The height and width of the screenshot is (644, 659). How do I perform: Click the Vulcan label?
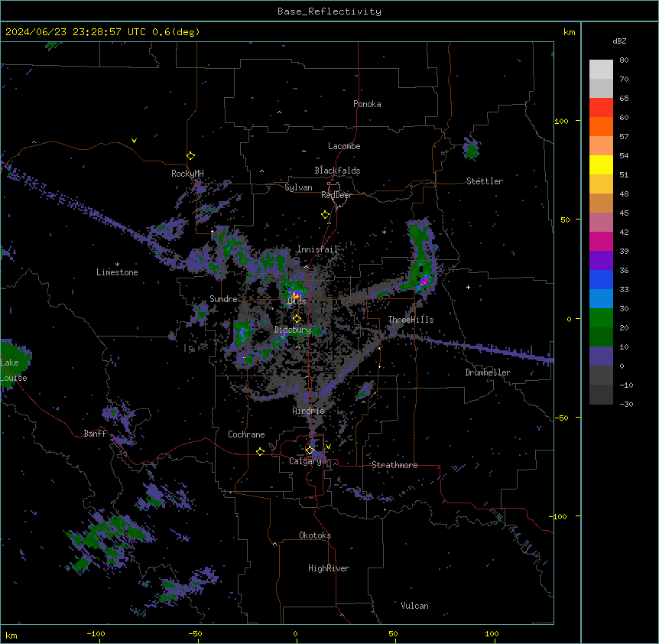click(415, 606)
